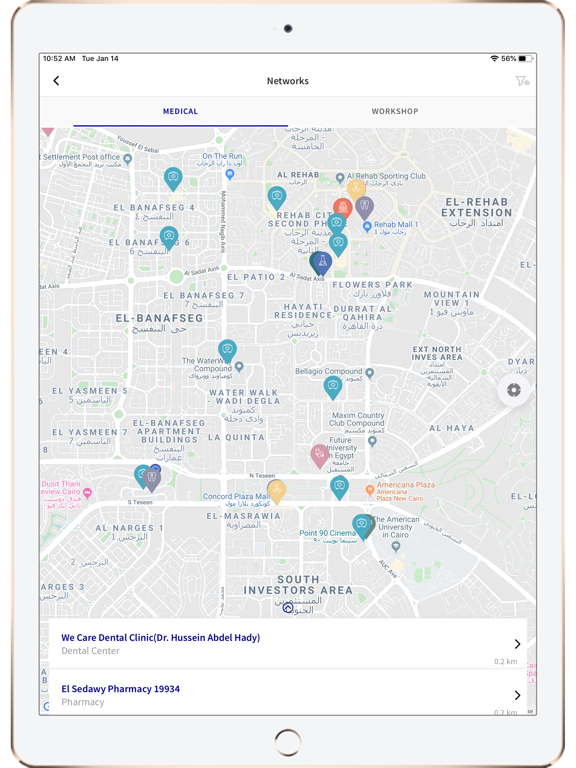The image size is (576, 768).
Task: Tap purple dental pin near Rehab Mall 1
Action: pyautogui.click(x=364, y=207)
